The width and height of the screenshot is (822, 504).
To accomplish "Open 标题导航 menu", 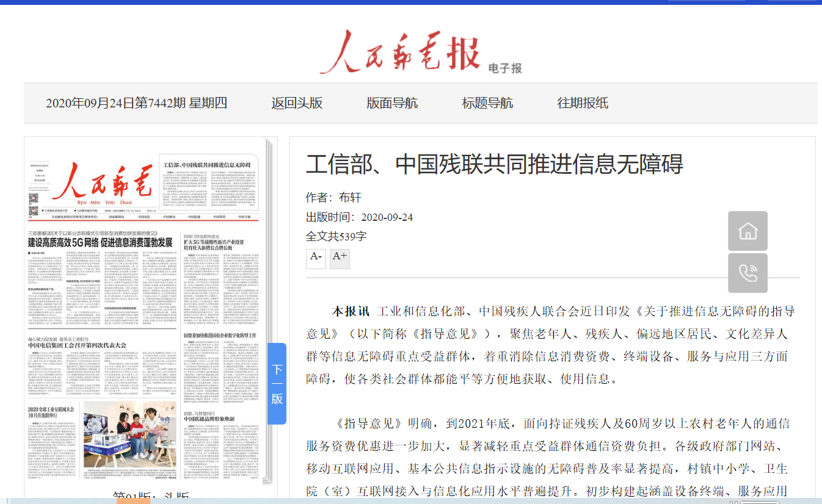I will coord(487,103).
